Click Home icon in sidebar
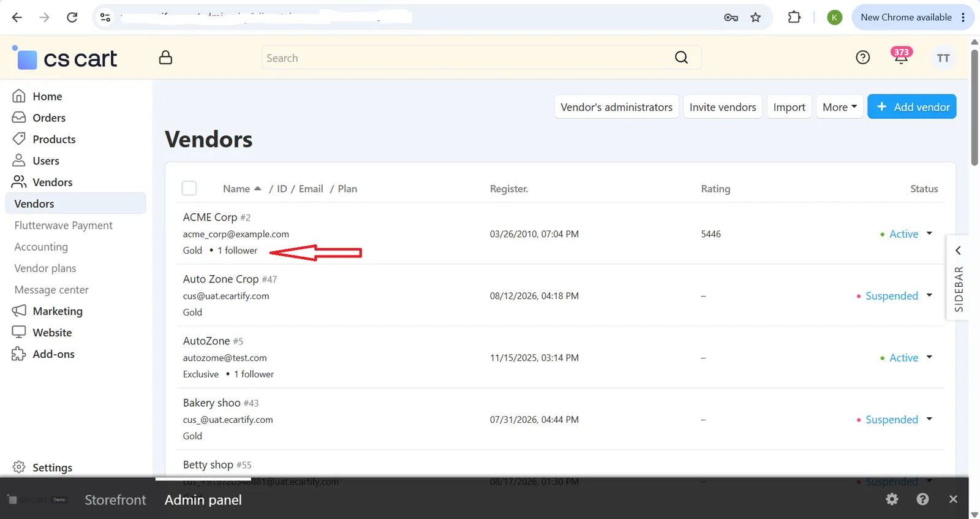This screenshot has width=980, height=519. (x=19, y=96)
